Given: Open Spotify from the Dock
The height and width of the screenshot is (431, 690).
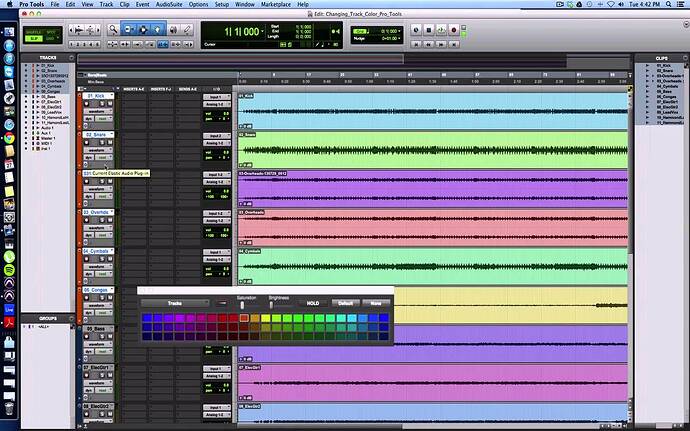Looking at the screenshot, I should (9, 270).
